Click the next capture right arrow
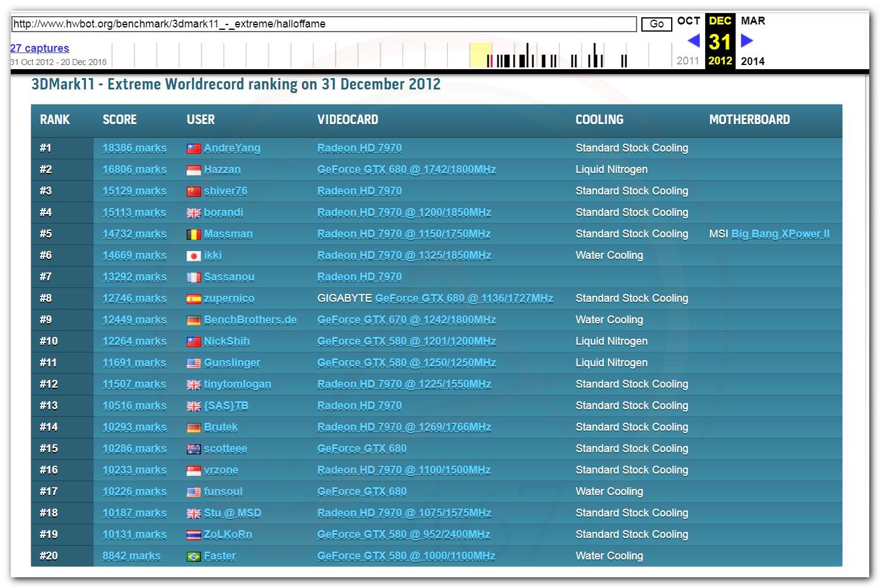Screen dimensions: 880x588 [x=747, y=41]
